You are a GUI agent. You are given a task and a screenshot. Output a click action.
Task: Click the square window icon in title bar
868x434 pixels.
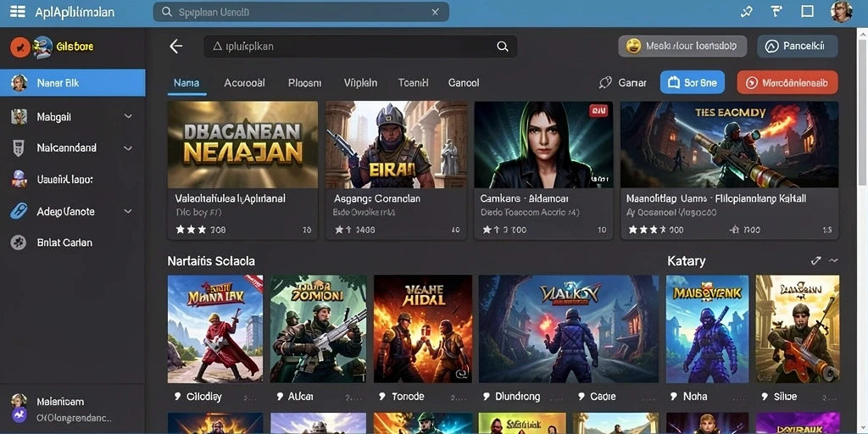coord(807,12)
